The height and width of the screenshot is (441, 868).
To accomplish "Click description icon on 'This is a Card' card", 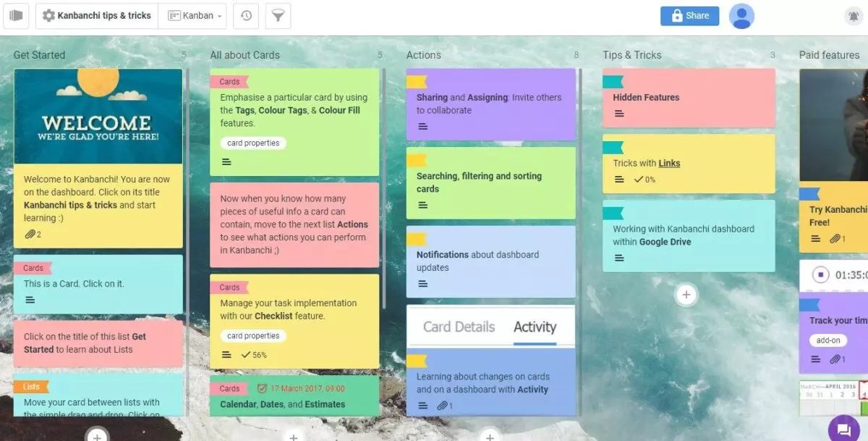I will coord(30,300).
